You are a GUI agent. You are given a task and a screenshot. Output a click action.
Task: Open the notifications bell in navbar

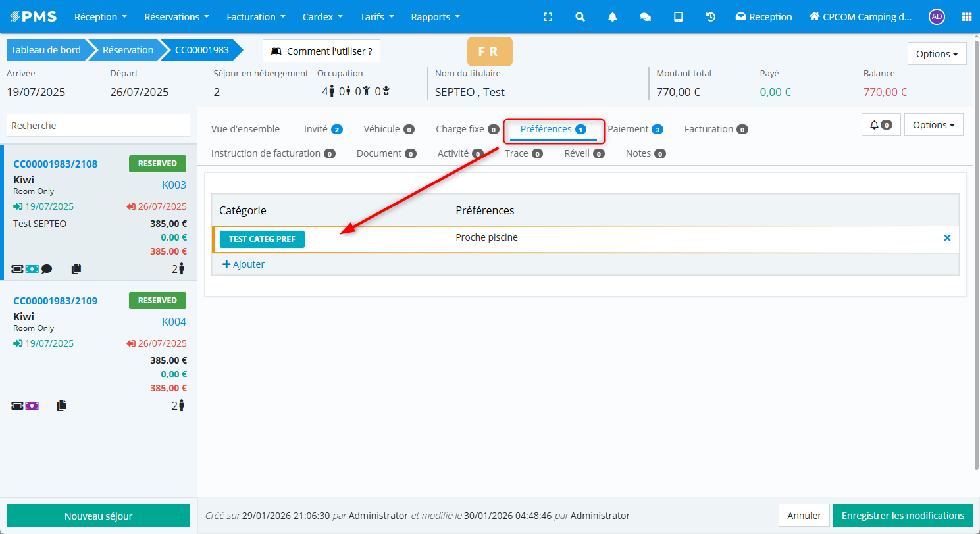[613, 17]
